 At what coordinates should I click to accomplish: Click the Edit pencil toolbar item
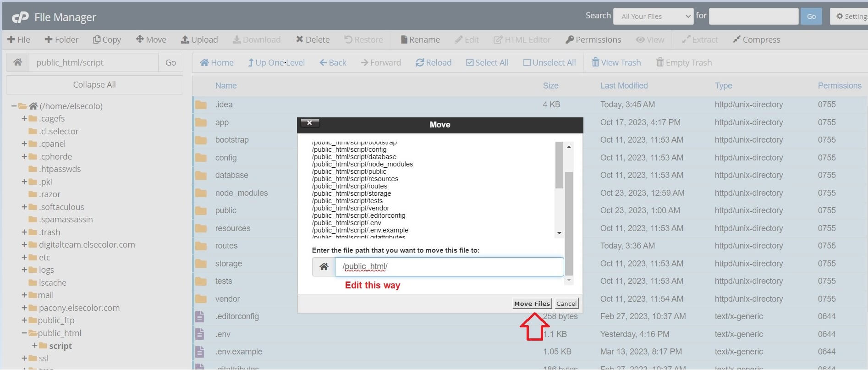[x=467, y=40]
